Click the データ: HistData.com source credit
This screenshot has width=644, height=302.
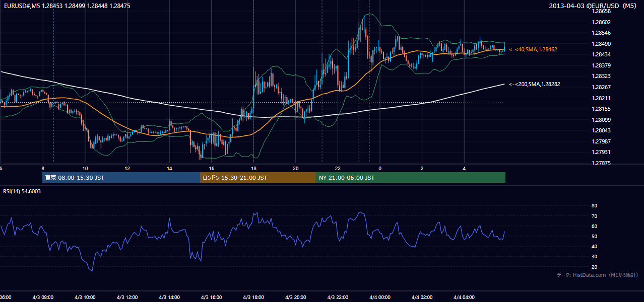(598, 275)
